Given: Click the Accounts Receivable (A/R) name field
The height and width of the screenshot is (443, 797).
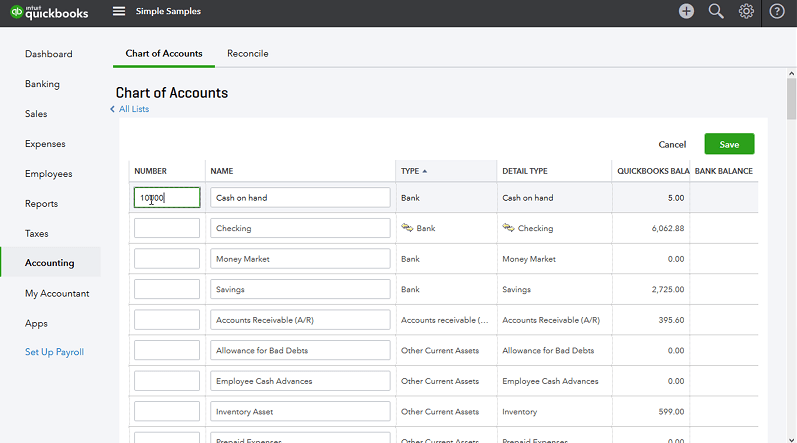Looking at the screenshot, I should [300, 320].
